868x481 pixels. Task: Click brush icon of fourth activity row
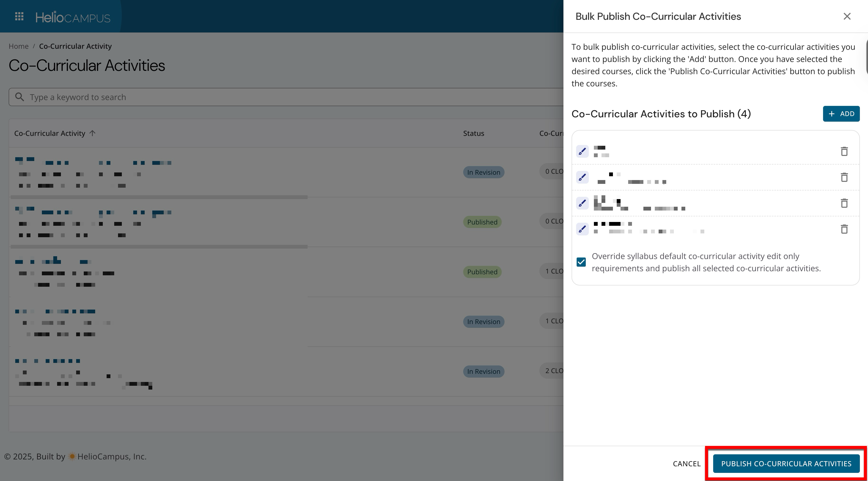pos(582,229)
